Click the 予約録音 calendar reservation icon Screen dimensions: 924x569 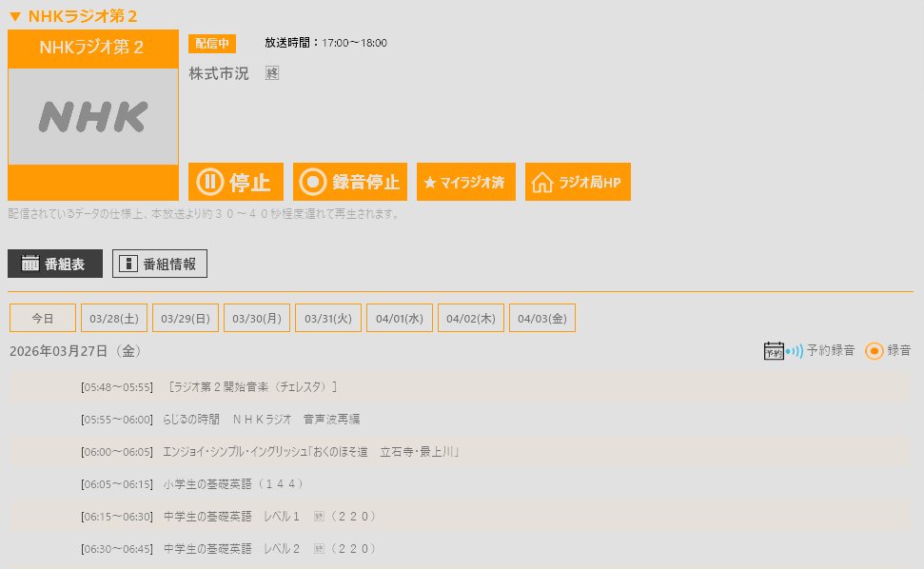point(773,349)
